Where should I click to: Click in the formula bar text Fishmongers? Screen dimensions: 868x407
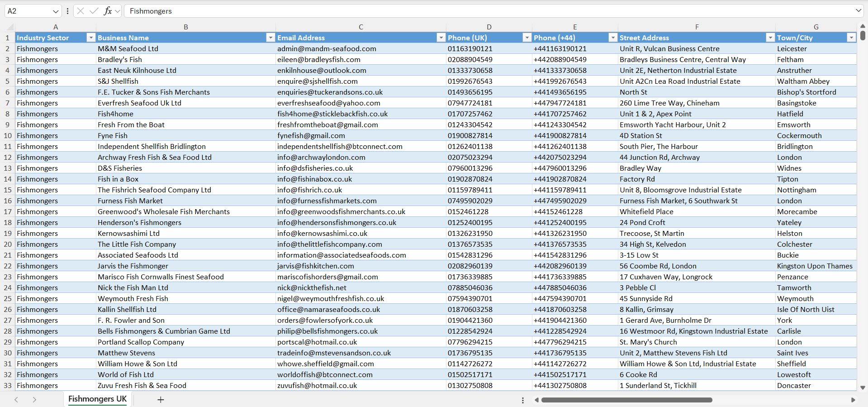(x=151, y=11)
